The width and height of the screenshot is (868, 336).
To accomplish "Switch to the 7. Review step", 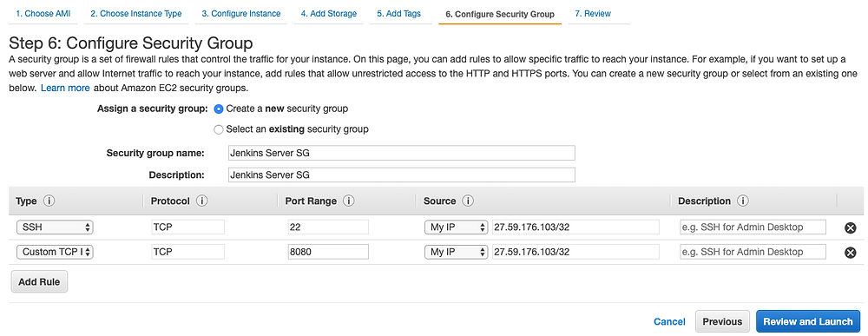I will 593,14.
